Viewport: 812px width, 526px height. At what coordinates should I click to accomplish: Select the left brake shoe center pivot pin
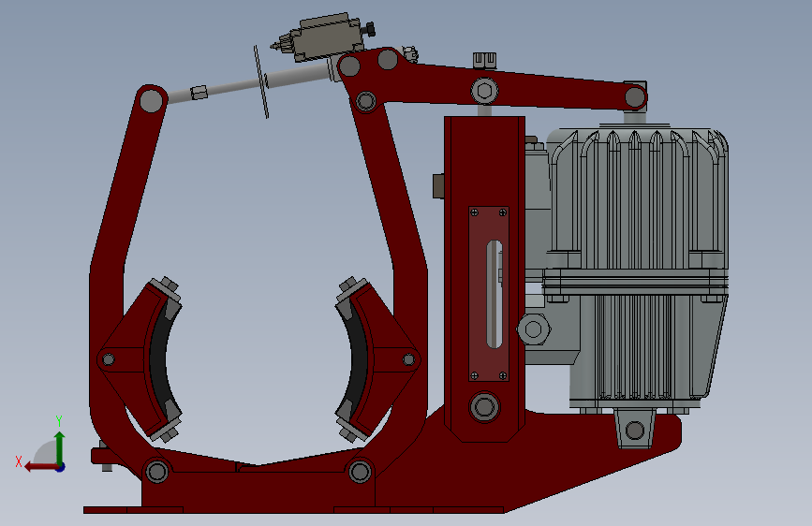(109, 359)
